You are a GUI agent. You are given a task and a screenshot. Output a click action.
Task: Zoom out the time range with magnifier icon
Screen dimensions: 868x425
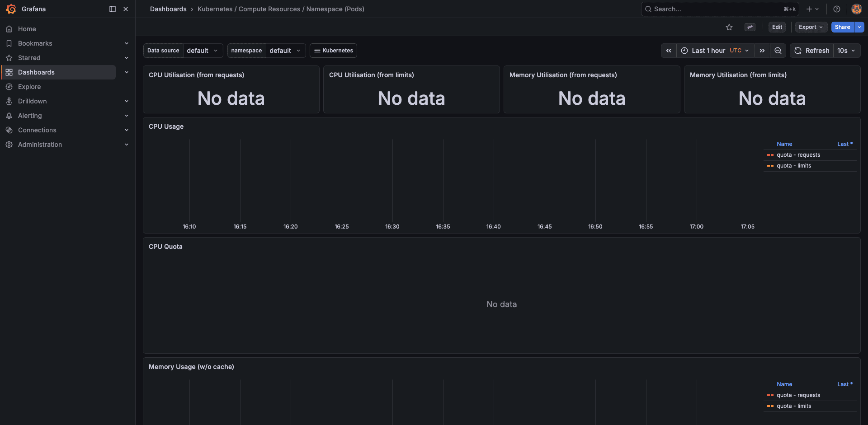point(778,51)
